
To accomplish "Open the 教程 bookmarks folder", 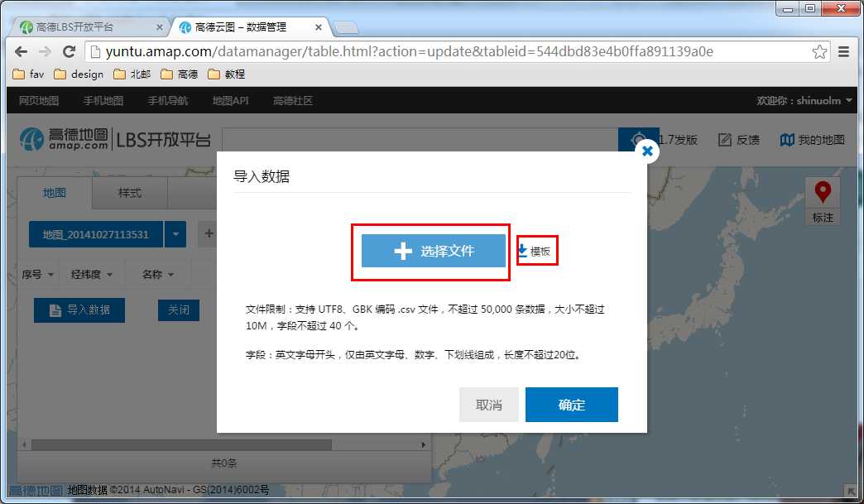I will [227, 74].
